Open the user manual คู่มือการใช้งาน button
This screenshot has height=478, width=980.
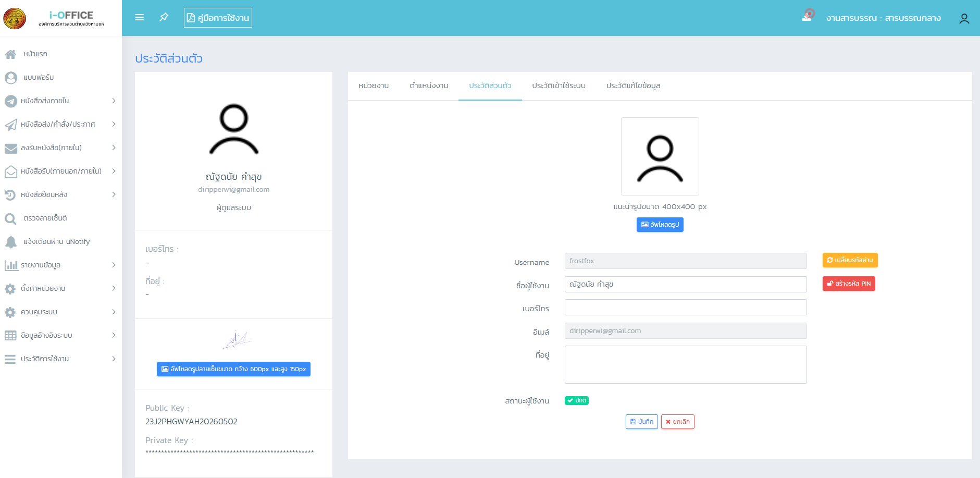pyautogui.click(x=218, y=18)
